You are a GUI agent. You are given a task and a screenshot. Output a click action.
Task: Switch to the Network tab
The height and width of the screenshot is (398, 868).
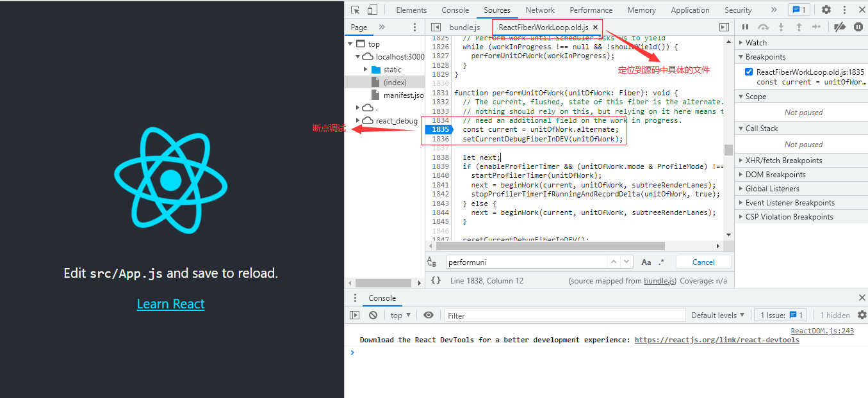(x=540, y=10)
